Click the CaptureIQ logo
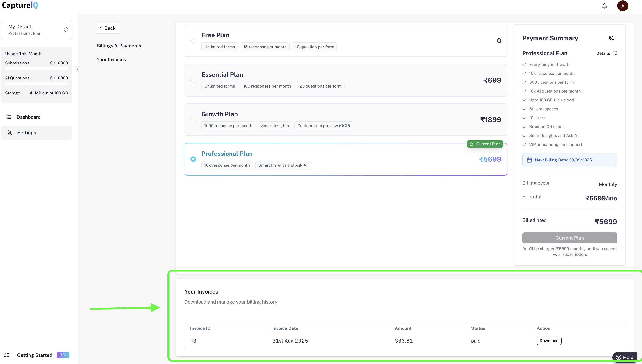This screenshot has height=364, width=642. pos(20,5)
